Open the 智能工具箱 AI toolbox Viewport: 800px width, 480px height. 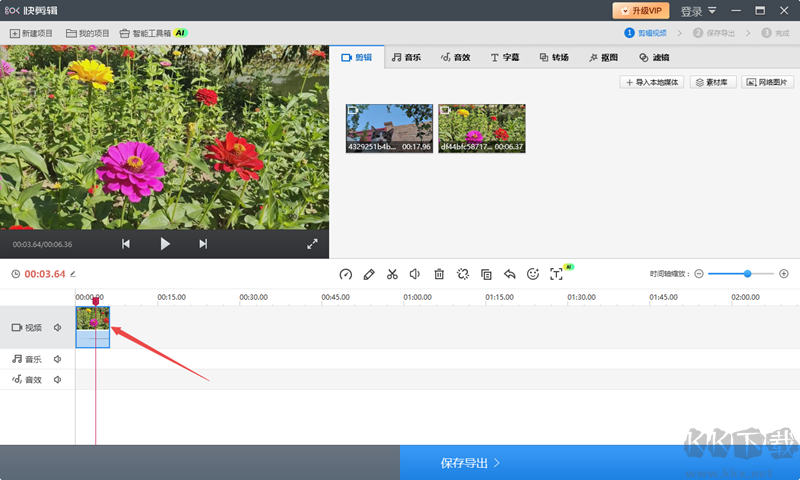pos(153,33)
